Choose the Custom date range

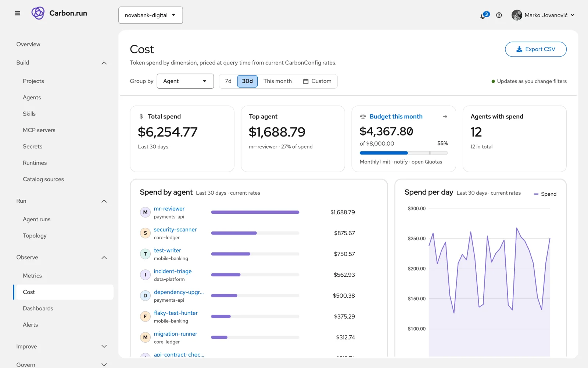coord(317,81)
